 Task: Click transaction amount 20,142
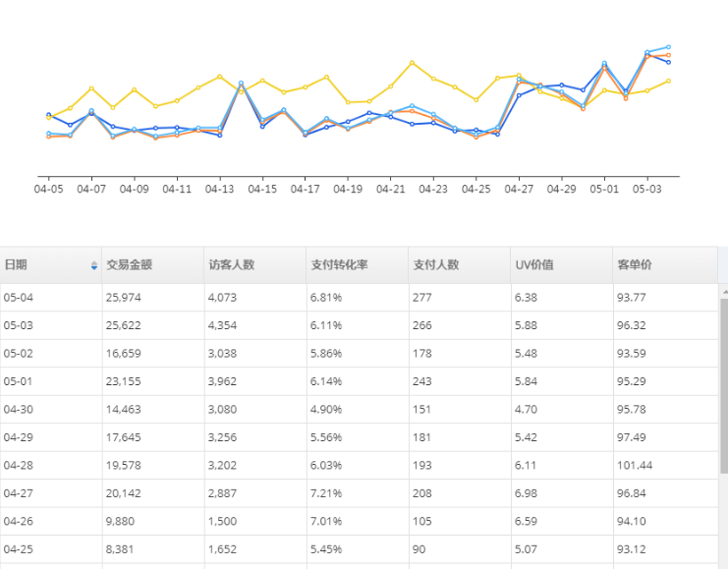[x=123, y=493]
